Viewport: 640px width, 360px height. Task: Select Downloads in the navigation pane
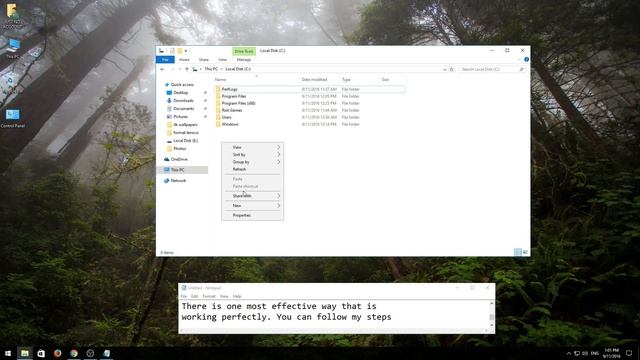pyautogui.click(x=183, y=100)
